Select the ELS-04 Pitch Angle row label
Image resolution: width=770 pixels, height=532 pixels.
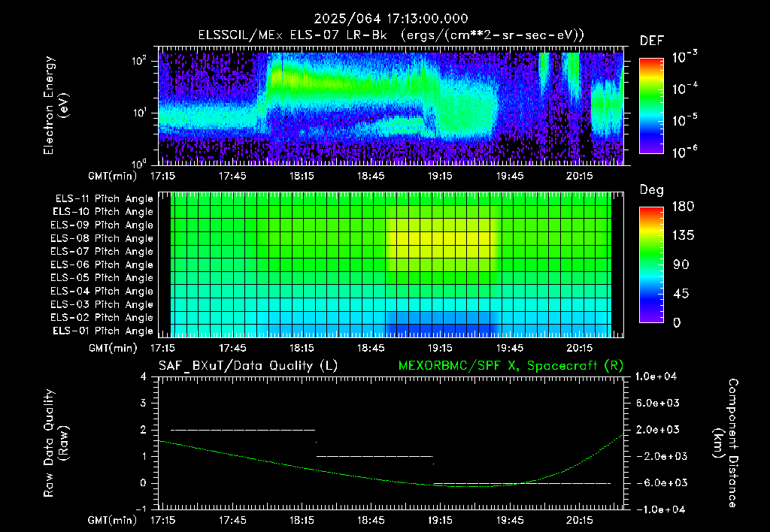pos(102,292)
